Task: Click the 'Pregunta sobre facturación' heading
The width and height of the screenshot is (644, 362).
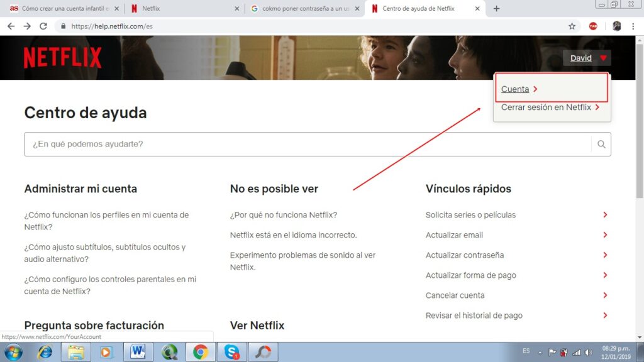Action: click(x=94, y=325)
